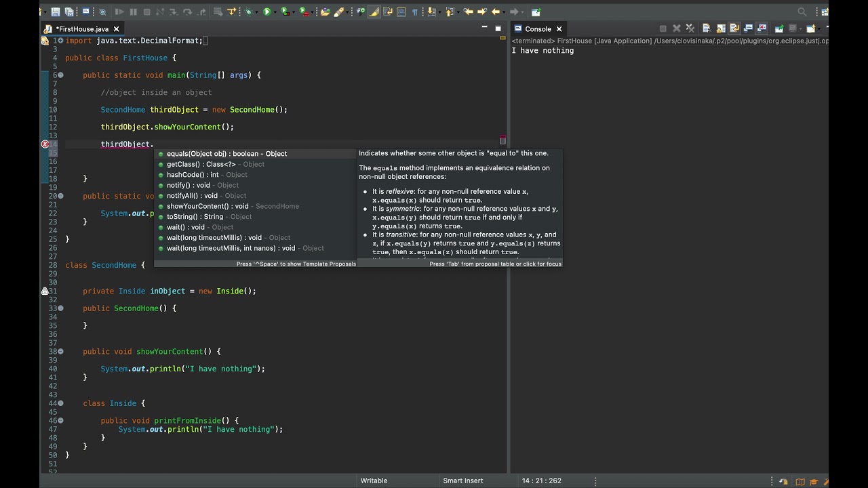Clear the Console output
868x488 pixels.
coord(706,28)
